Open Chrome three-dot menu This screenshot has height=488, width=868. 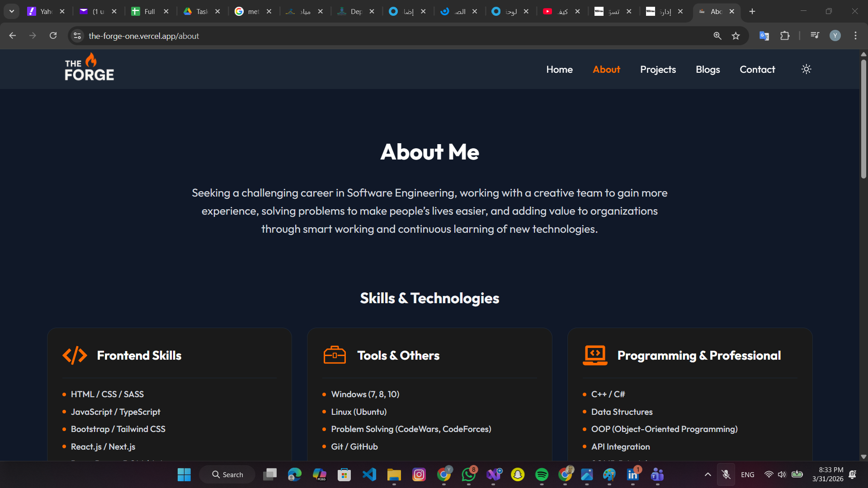click(855, 36)
